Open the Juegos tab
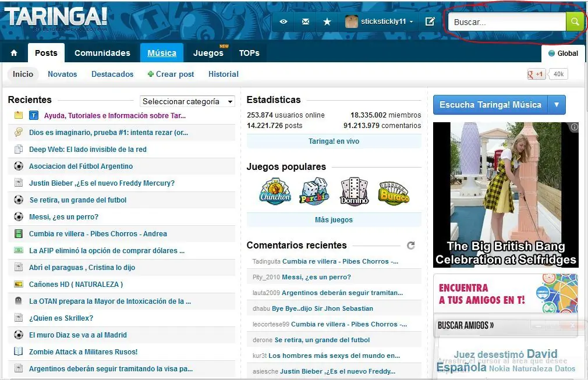 click(x=208, y=53)
